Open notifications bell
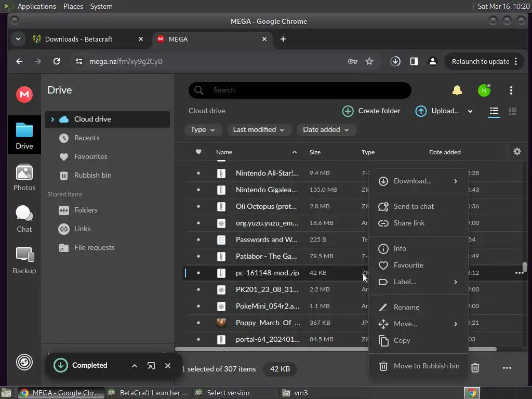The height and width of the screenshot is (399, 532). [x=457, y=90]
